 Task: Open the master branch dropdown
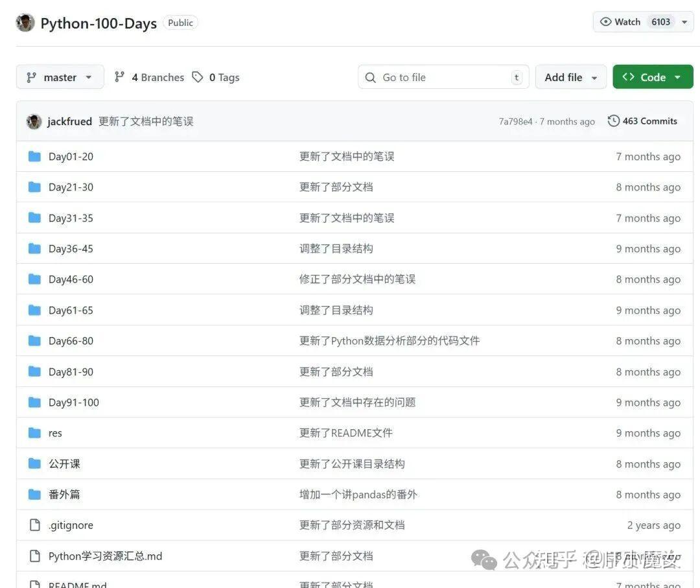tap(60, 76)
